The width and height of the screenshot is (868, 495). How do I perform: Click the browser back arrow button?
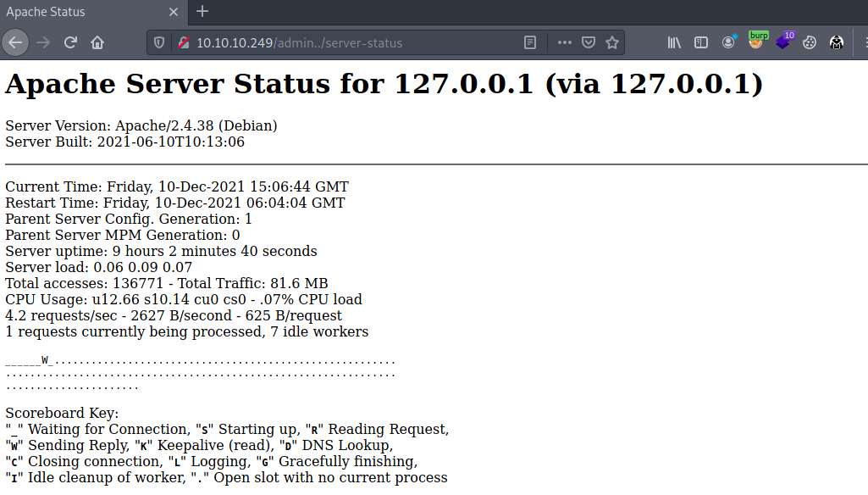point(16,42)
